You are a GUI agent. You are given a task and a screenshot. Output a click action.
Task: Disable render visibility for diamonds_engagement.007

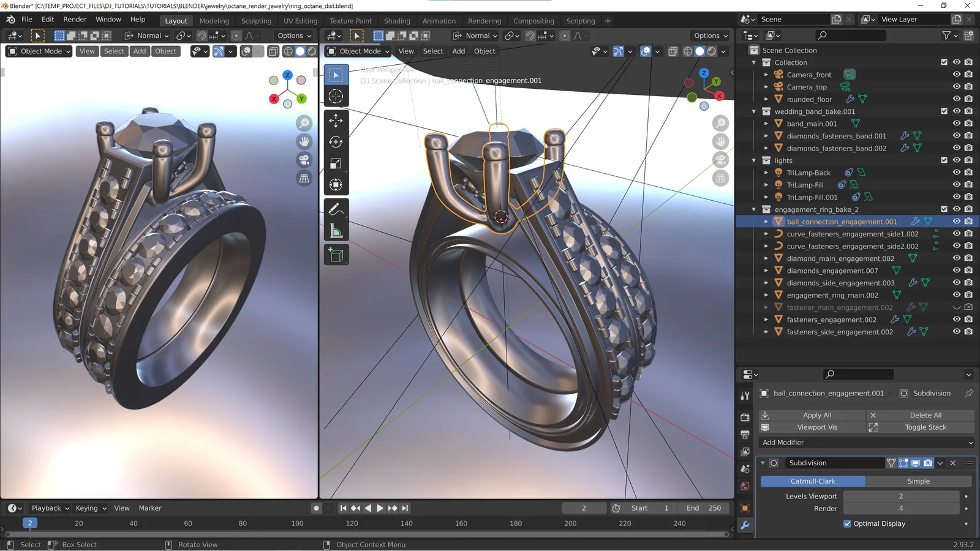click(x=968, y=270)
